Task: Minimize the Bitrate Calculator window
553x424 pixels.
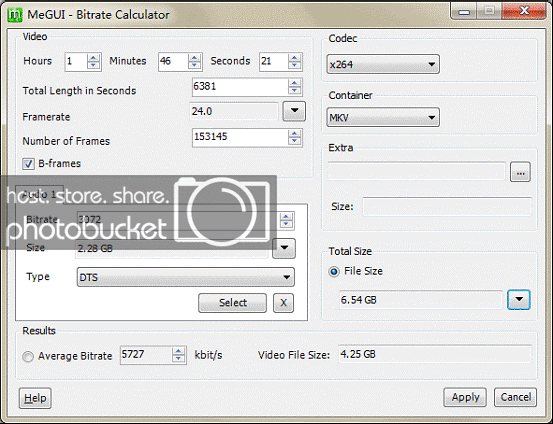Action: 464,11
